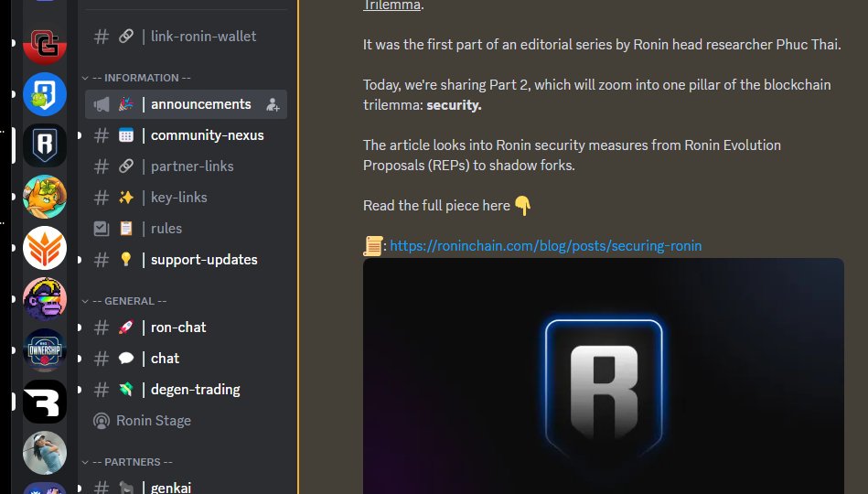Click the checkbox rules icon beside rules
The width and height of the screenshot is (868, 494).
tap(102, 228)
